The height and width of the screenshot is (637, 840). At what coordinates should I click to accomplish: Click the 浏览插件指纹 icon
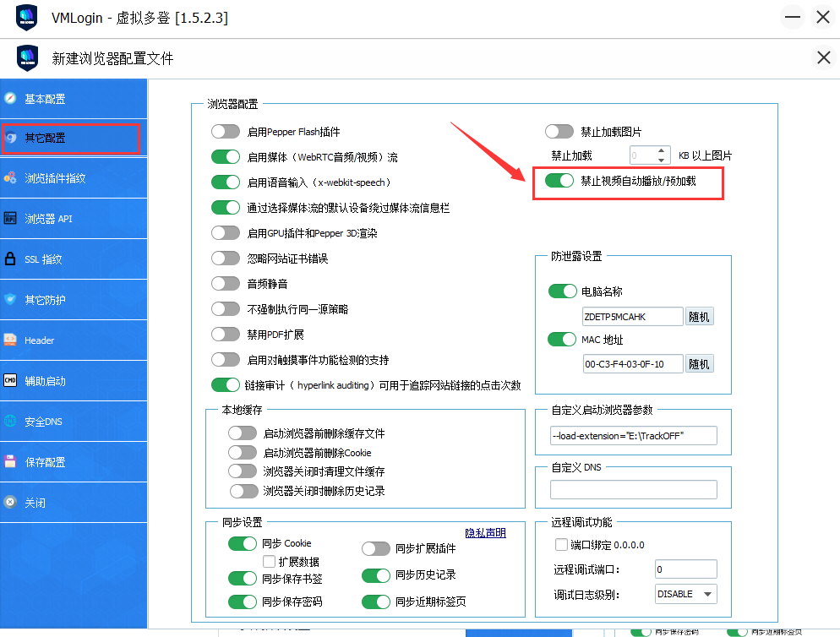point(10,178)
